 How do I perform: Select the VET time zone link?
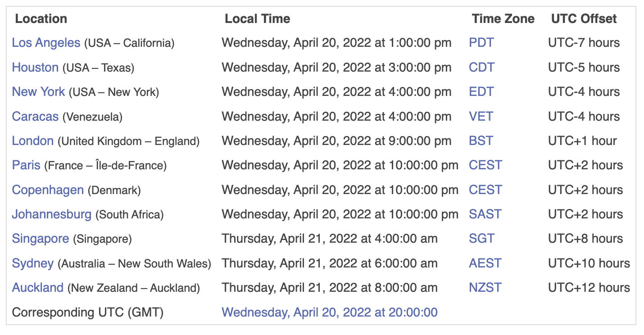(481, 117)
